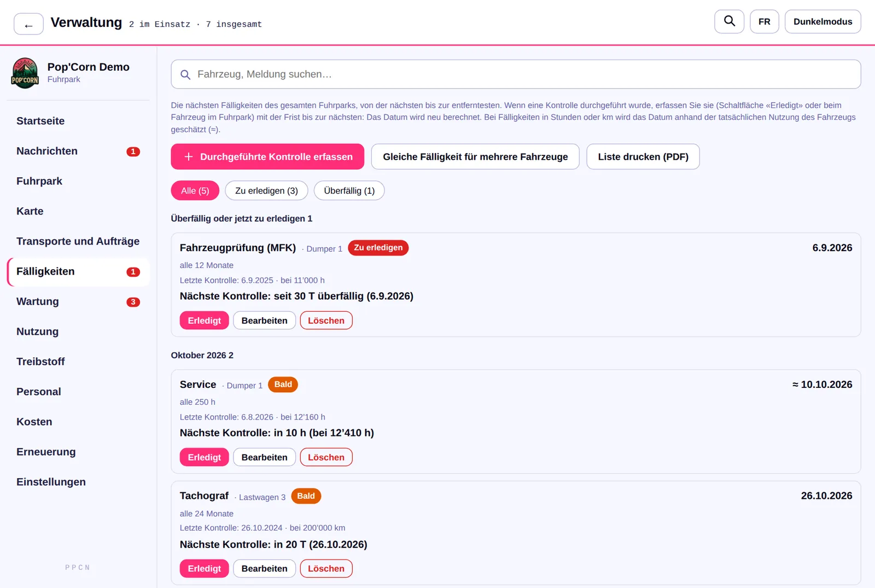This screenshot has width=875, height=588.
Task: Edit the Fahrzeugprüfung (MFK) entry
Action: (264, 321)
